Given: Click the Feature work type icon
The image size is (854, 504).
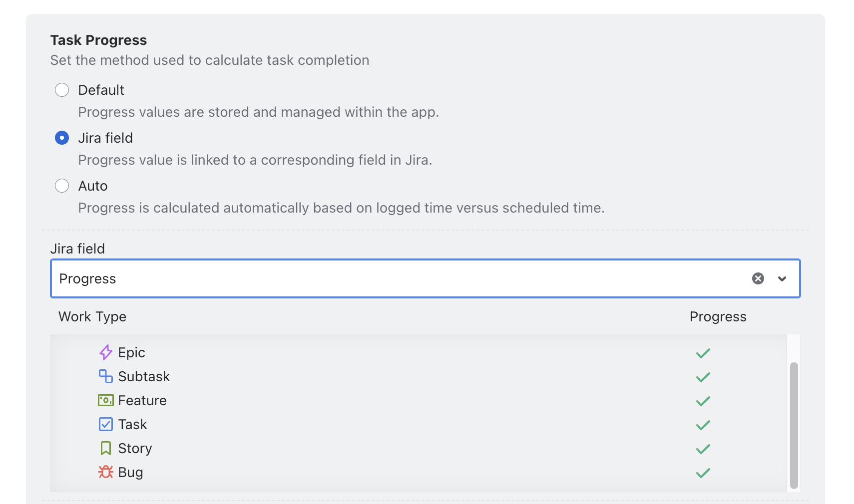Looking at the screenshot, I should click(105, 400).
